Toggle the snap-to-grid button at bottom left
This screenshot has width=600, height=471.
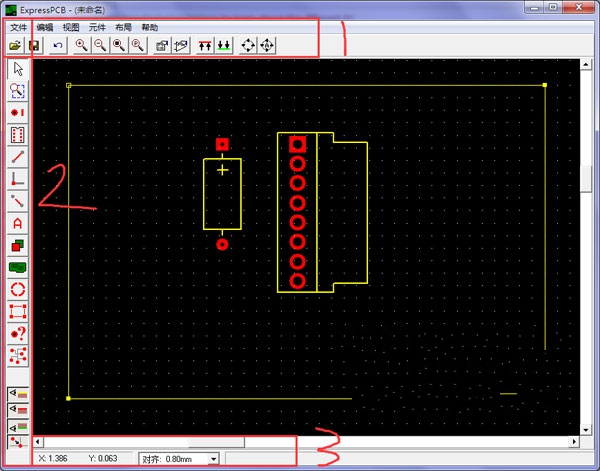18,442
